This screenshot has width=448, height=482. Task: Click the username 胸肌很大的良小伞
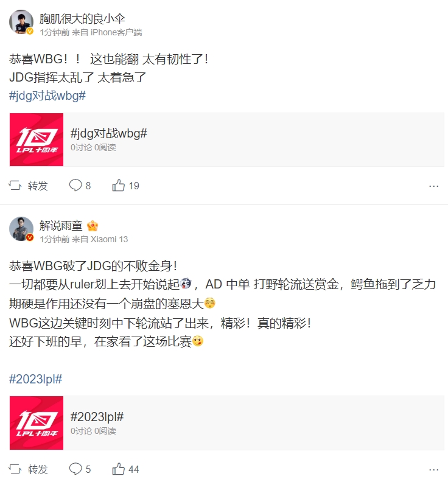[83, 18]
